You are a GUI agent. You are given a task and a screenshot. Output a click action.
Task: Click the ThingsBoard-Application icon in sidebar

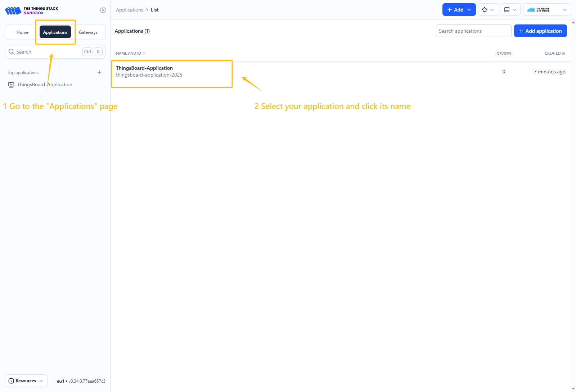(11, 85)
